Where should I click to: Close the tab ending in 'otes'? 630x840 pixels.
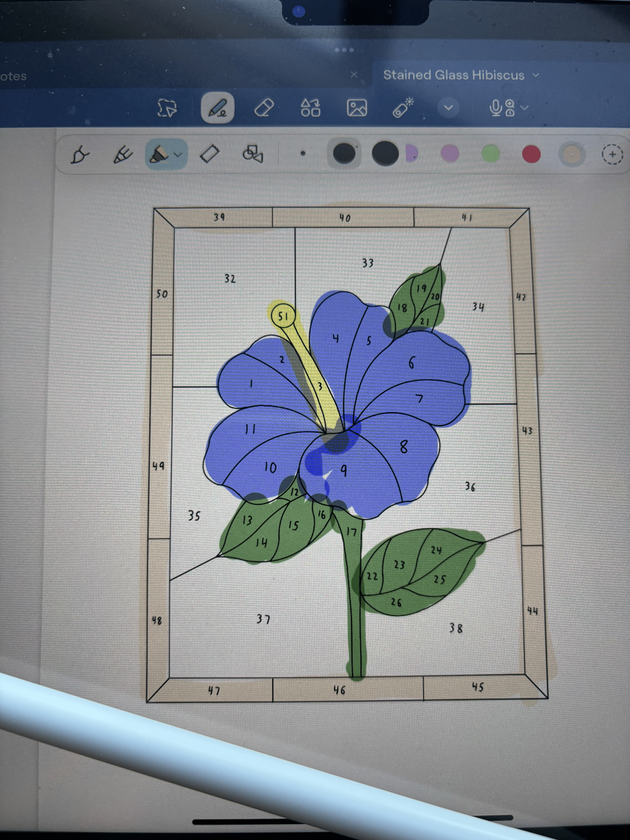(354, 75)
